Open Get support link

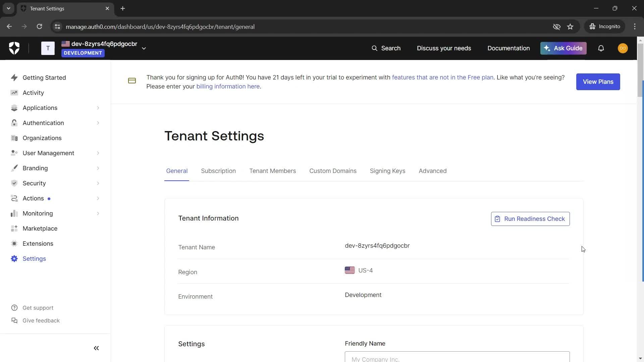click(x=32, y=308)
